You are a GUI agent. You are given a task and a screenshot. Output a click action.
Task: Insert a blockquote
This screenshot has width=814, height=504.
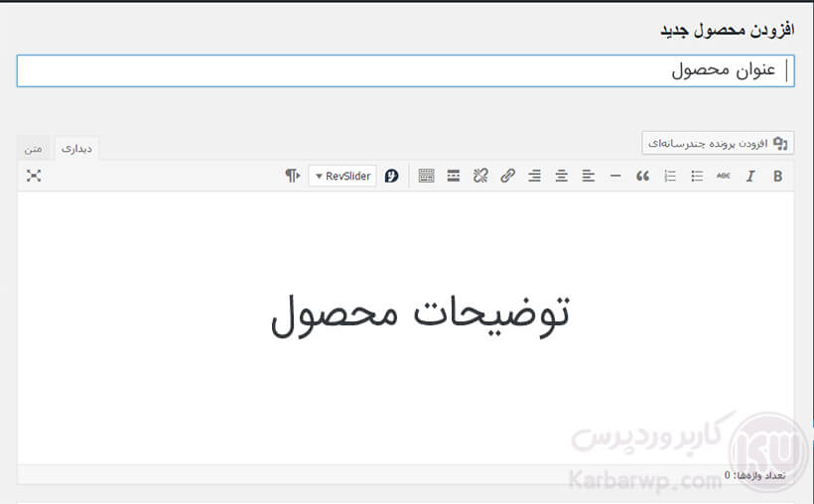[x=642, y=176]
